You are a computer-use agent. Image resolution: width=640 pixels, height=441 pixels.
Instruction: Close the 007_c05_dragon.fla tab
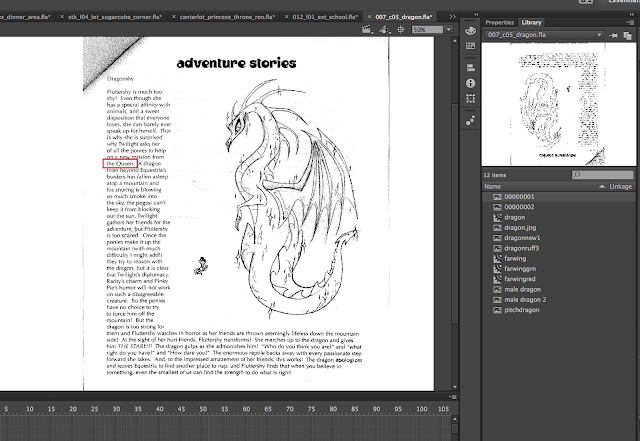pyautogui.click(x=369, y=17)
